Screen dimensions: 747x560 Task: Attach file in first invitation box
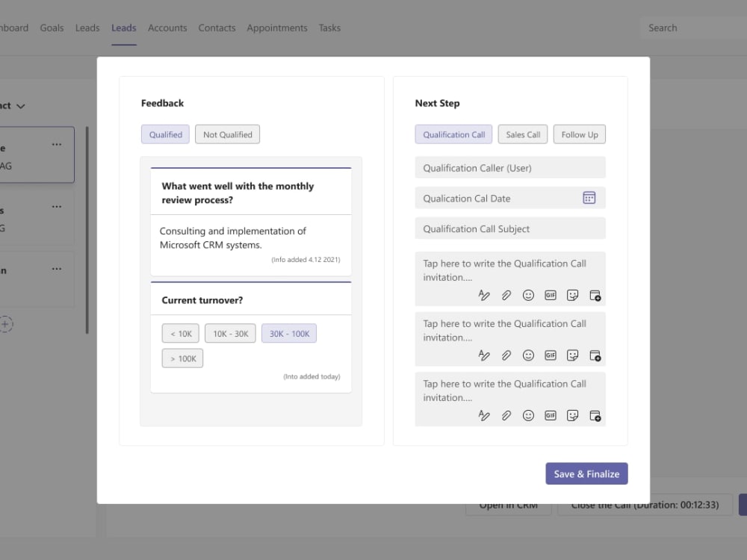click(506, 295)
